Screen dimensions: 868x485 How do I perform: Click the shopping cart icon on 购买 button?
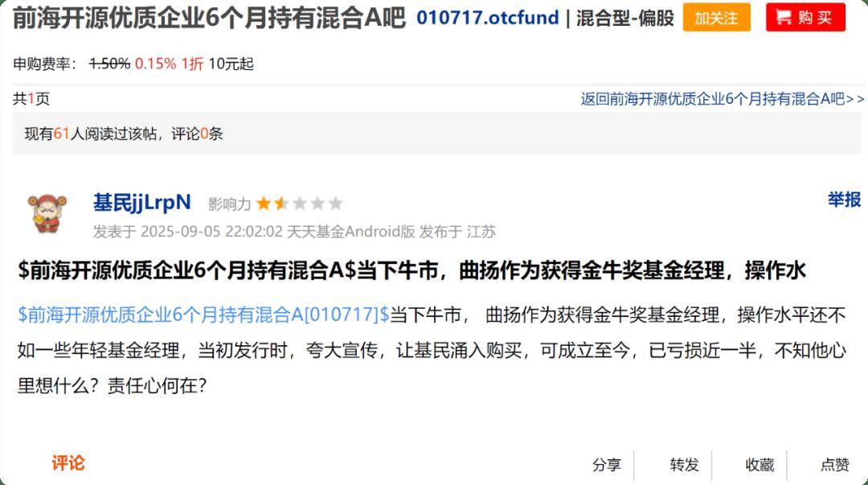coord(784,18)
